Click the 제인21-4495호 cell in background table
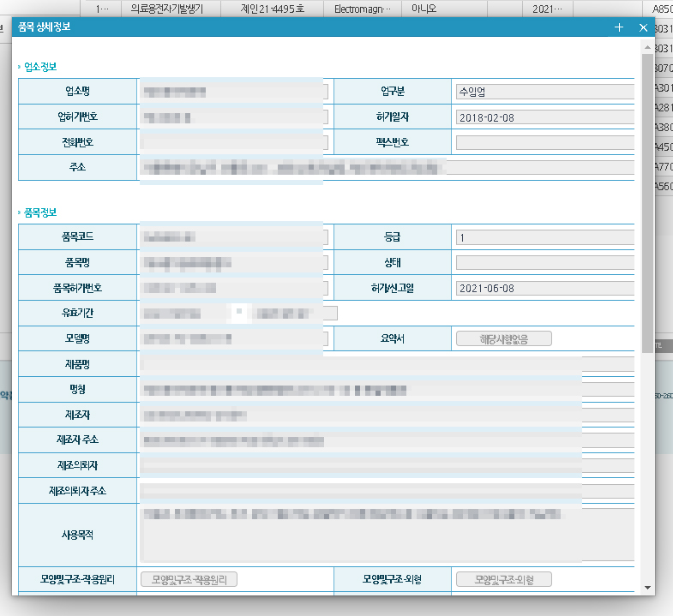The height and width of the screenshot is (616, 673). tap(273, 9)
